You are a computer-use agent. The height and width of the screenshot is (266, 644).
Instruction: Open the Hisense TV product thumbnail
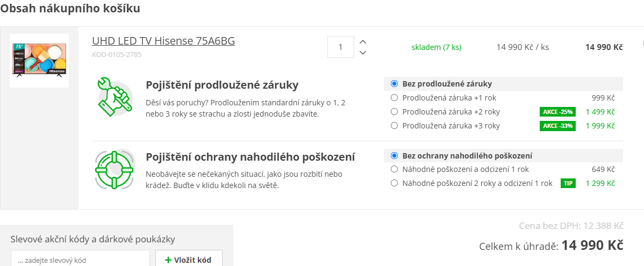tap(39, 60)
